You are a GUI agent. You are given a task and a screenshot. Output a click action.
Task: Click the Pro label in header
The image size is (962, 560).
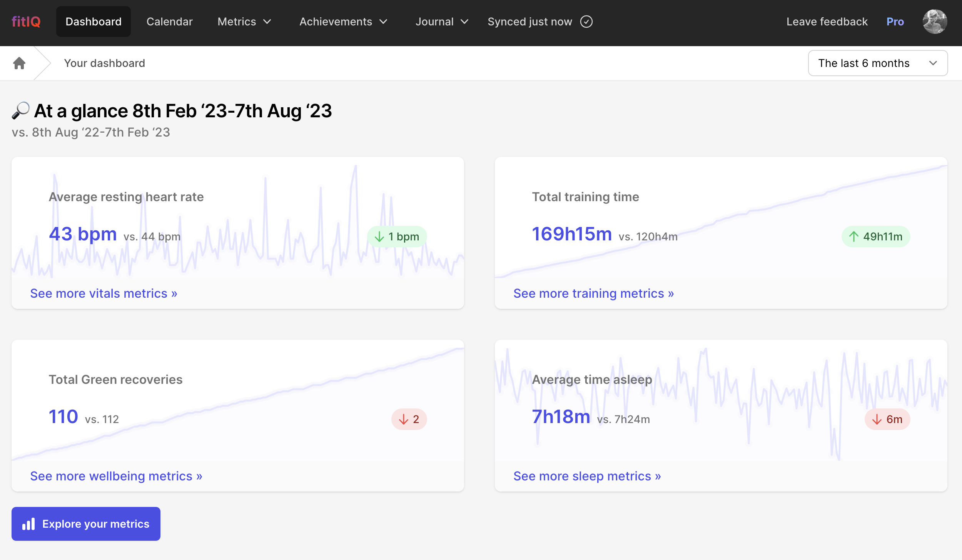(x=895, y=22)
